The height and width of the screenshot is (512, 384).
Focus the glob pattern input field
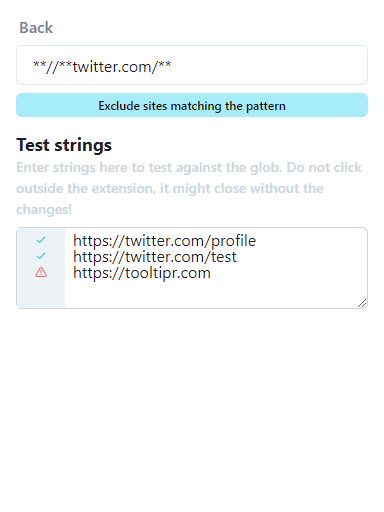(x=192, y=65)
